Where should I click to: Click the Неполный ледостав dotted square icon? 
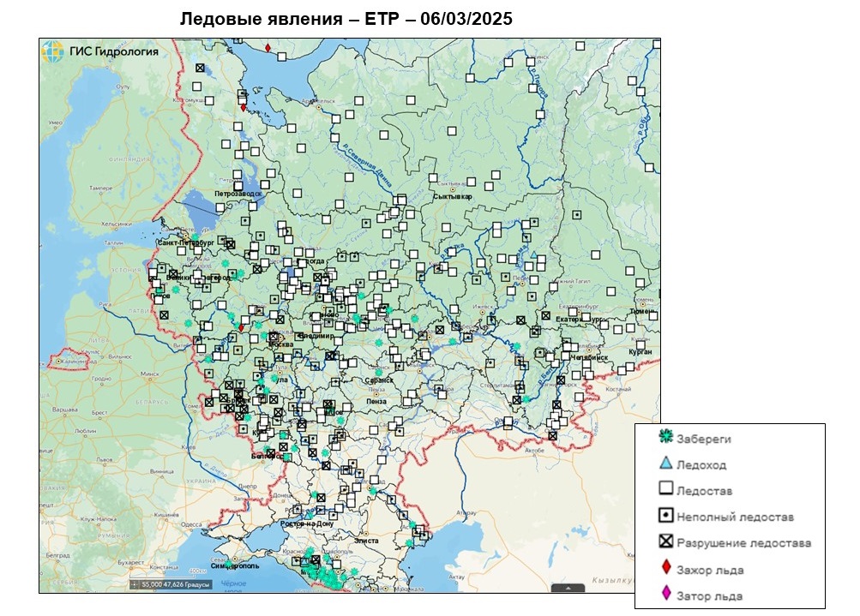665,516
